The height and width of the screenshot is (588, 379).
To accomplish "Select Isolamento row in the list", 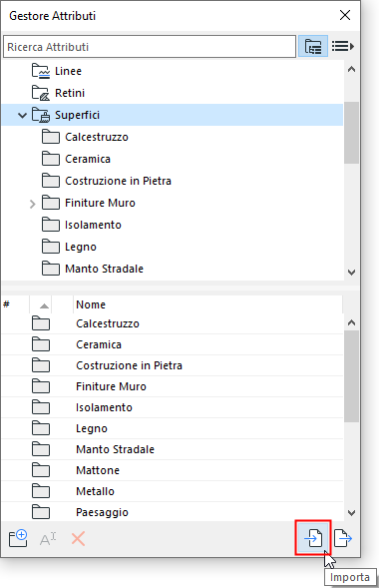I will coord(173,407).
